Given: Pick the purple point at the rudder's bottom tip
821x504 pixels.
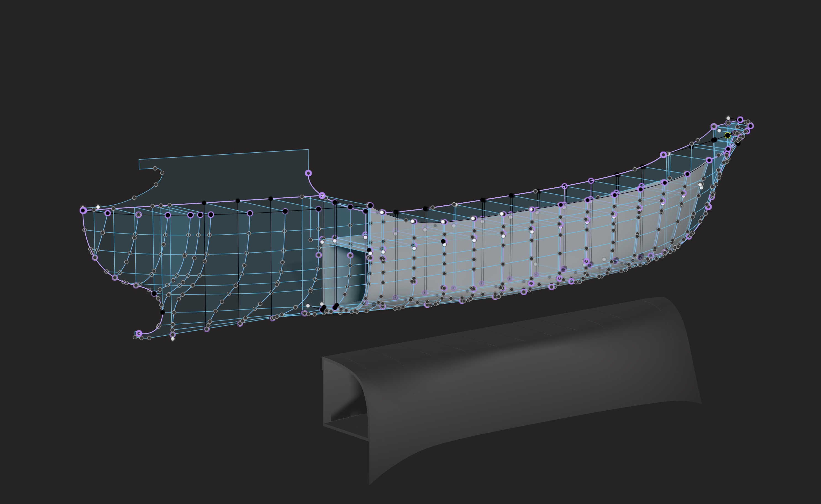Looking at the screenshot, I should coord(139,333).
